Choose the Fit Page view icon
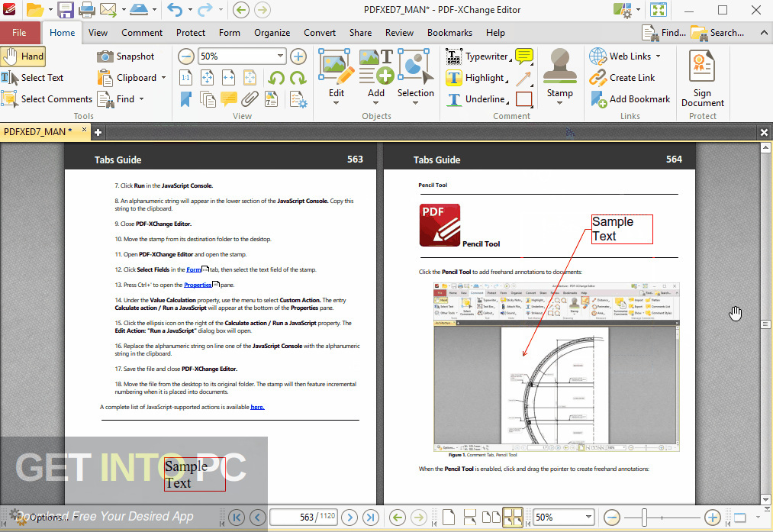The width and height of the screenshot is (773, 532). 207,77
